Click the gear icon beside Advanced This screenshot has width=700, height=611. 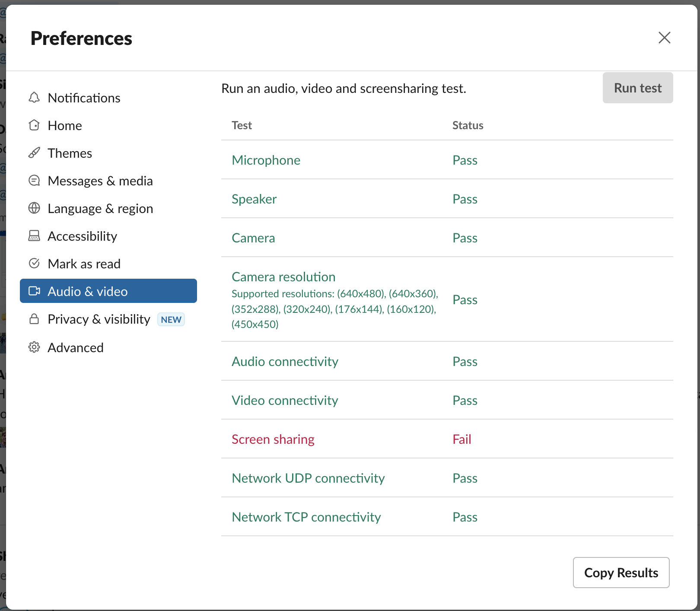(x=34, y=347)
